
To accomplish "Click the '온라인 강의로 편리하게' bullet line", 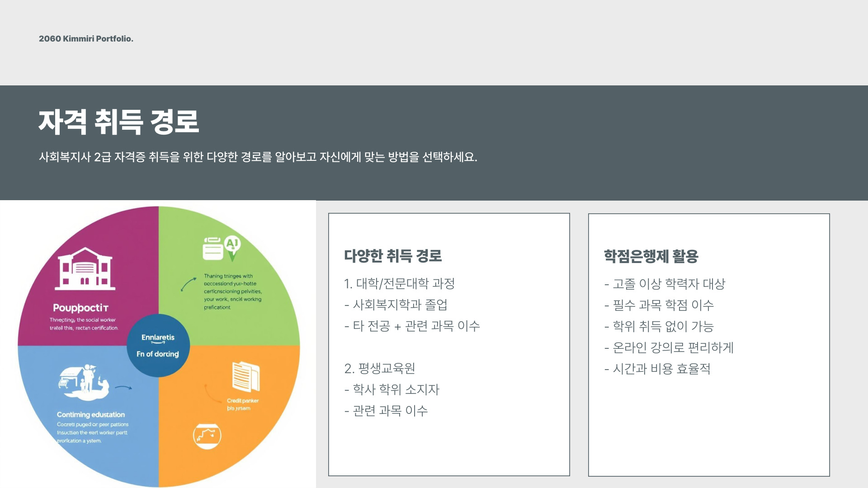I will (x=669, y=347).
